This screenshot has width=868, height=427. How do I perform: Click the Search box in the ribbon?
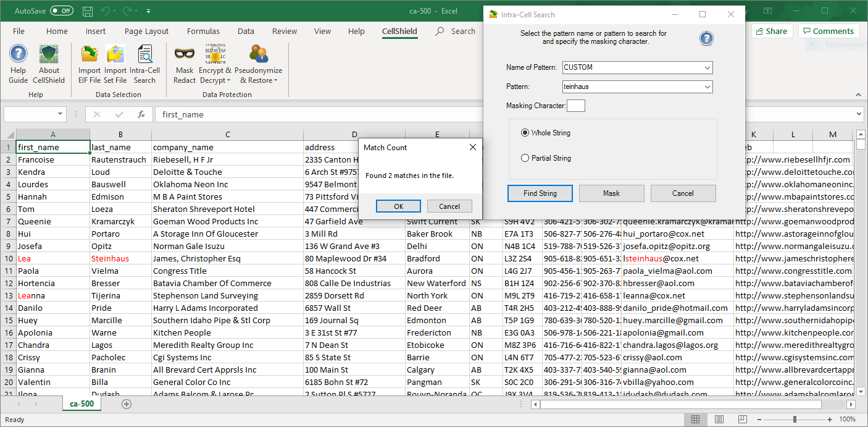(x=456, y=32)
